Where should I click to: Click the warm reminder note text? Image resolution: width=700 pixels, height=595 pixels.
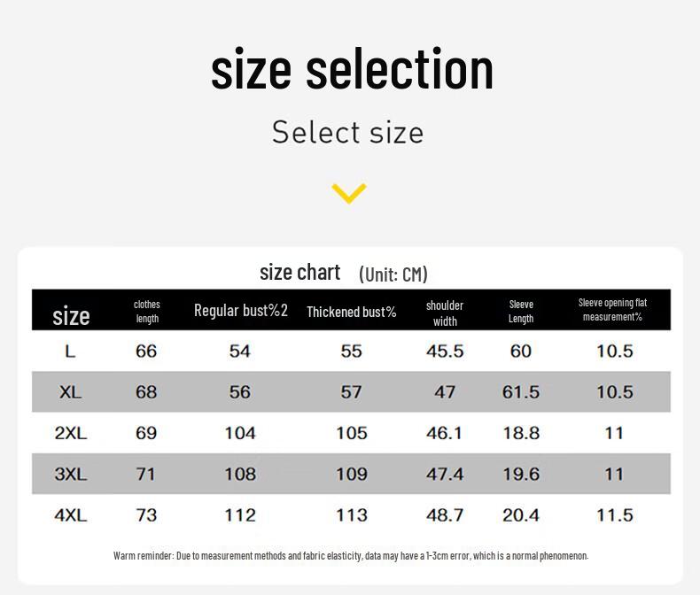point(351,556)
